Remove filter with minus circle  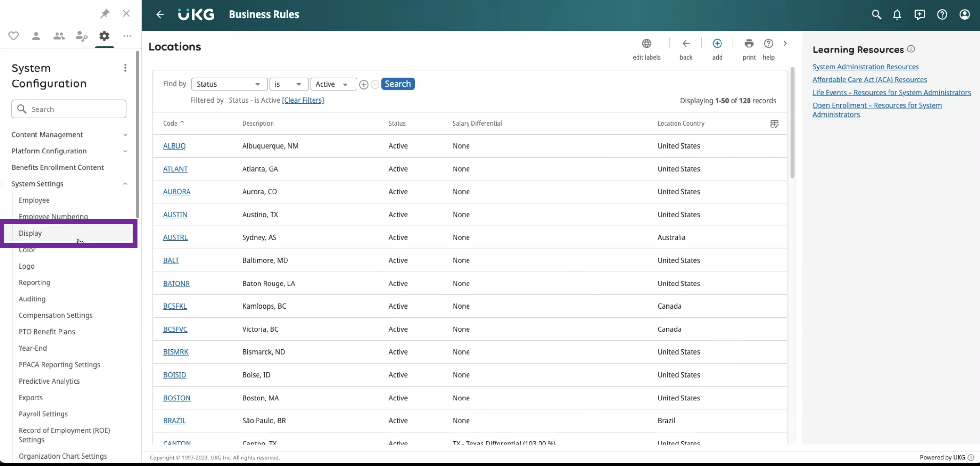pos(375,84)
